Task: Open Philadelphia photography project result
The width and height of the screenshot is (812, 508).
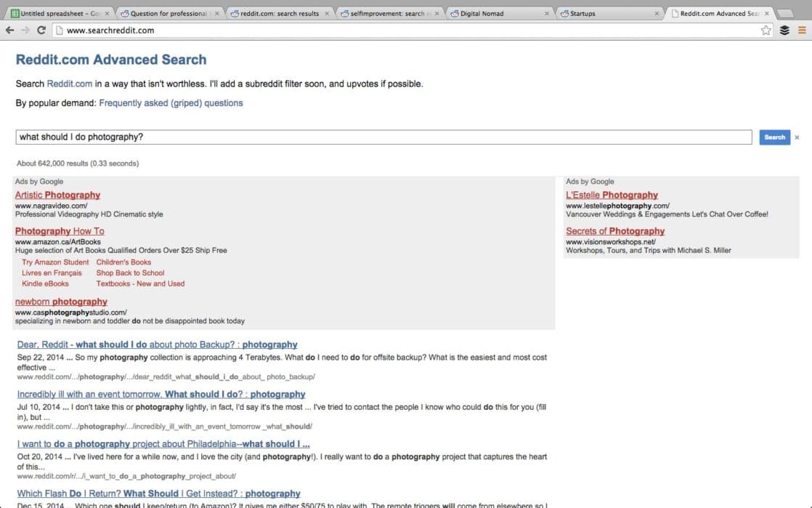Action: click(163, 444)
